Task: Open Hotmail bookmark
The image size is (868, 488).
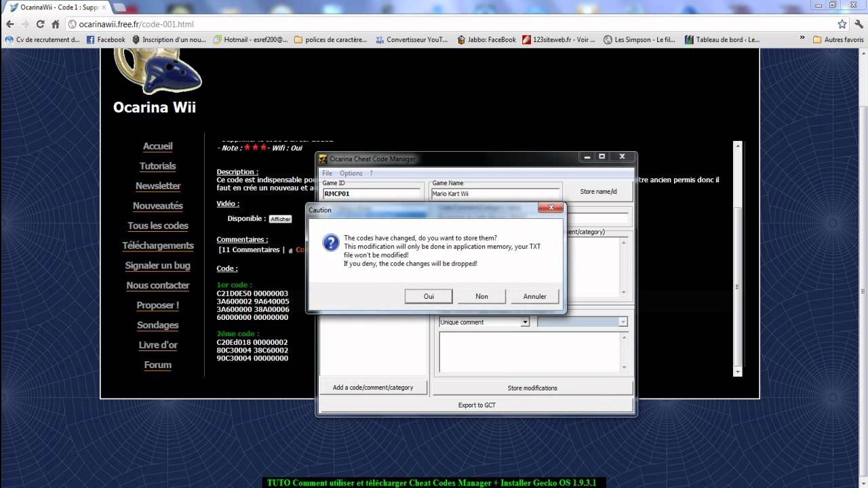Action: point(250,40)
